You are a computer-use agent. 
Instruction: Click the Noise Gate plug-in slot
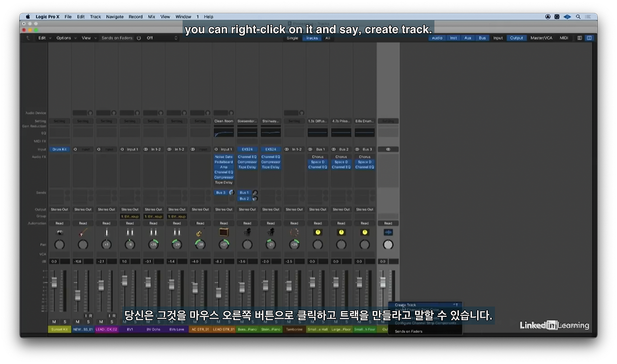pos(224,157)
